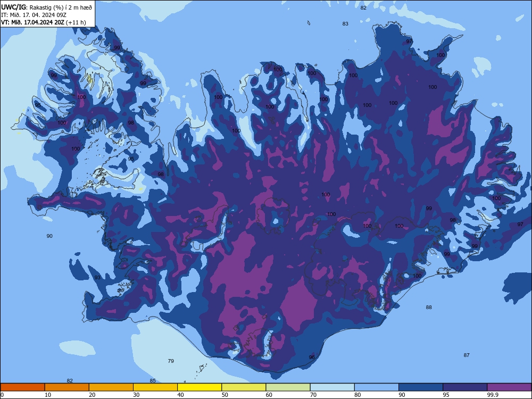532x399 pixels.
Task: Click the 'IT: Mið. 17. 04. 2024 09Z' line
Action: 34,15
